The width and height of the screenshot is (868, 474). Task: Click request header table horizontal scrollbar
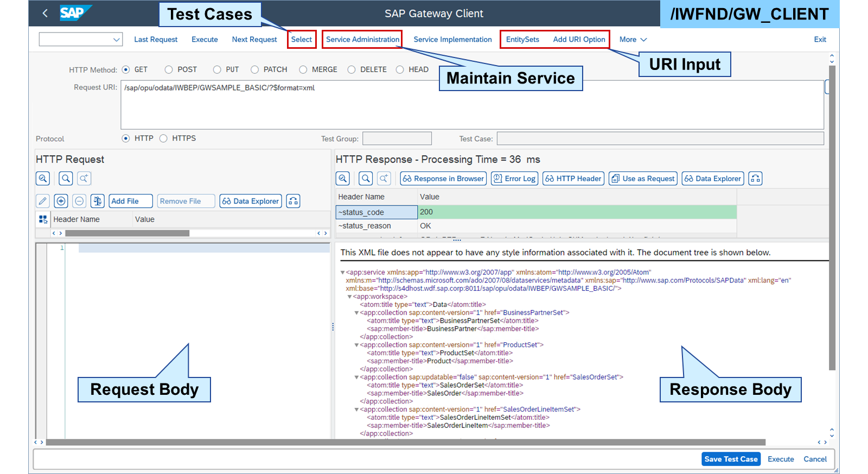tap(127, 233)
